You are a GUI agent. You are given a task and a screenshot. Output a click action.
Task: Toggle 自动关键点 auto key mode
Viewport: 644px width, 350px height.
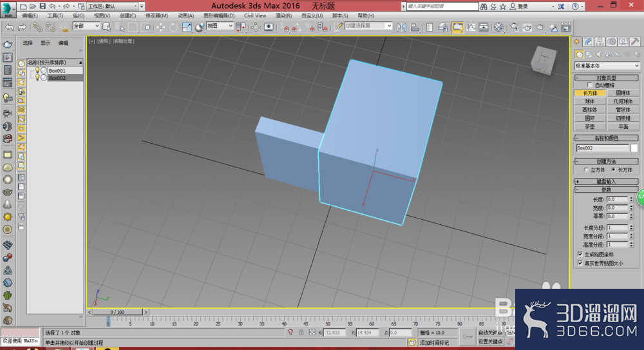click(490, 333)
